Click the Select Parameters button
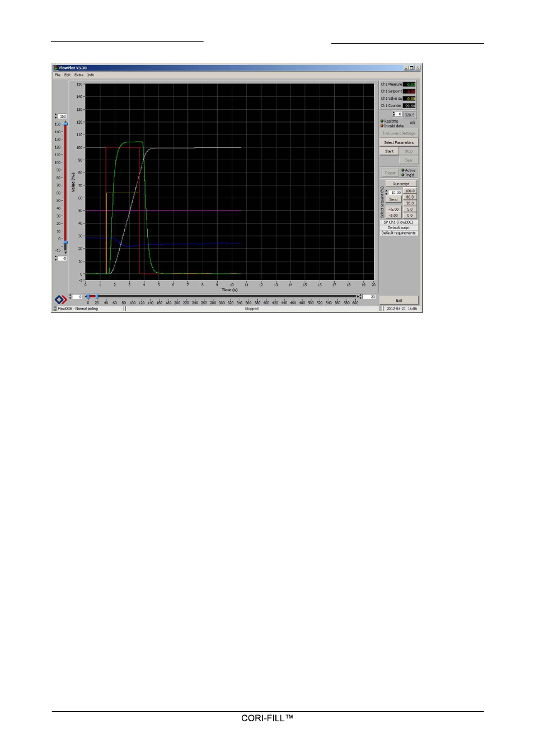 pos(399,142)
